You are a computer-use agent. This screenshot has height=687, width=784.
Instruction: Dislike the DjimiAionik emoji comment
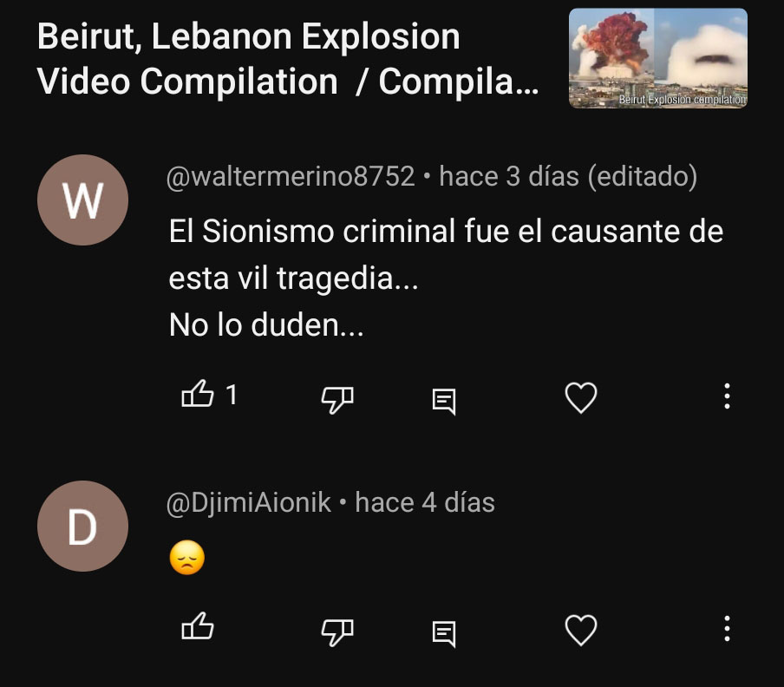(337, 632)
